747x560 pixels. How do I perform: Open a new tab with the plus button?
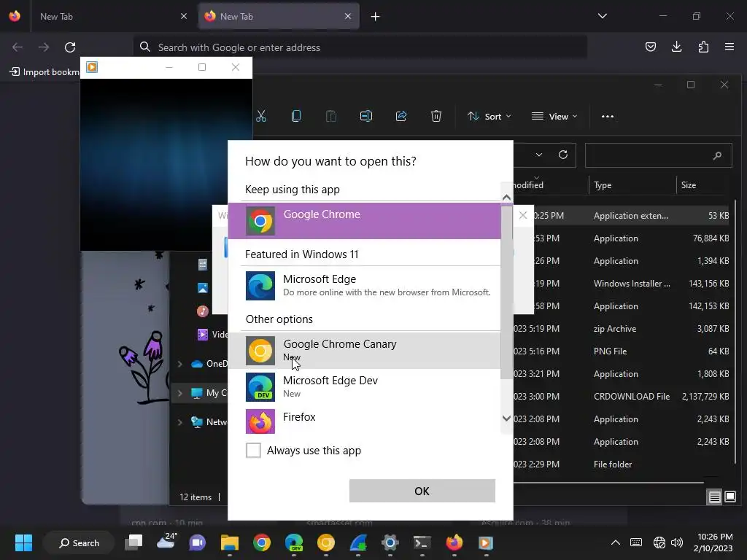[x=376, y=17]
